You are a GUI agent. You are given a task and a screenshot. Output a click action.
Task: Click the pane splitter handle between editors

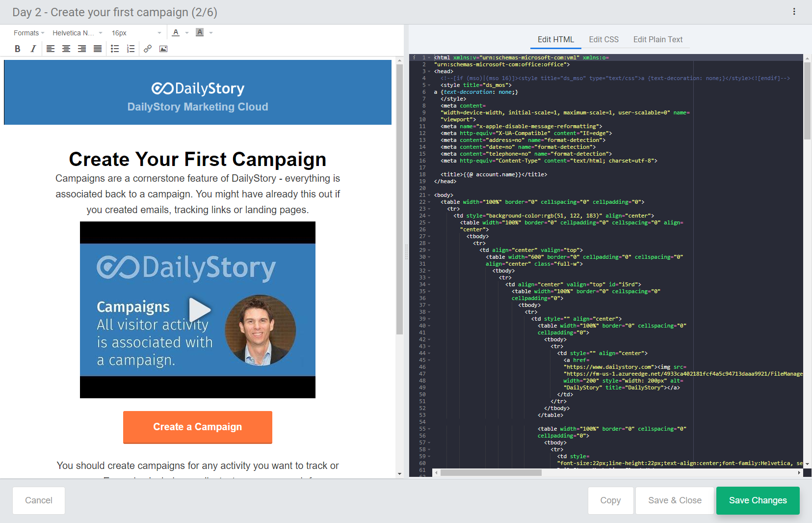(x=406, y=252)
